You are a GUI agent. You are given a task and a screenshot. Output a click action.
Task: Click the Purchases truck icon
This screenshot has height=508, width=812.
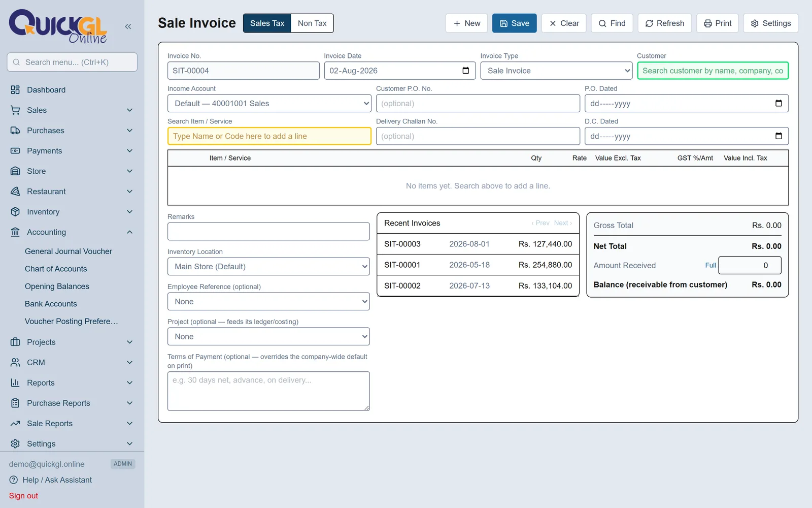[15, 131]
